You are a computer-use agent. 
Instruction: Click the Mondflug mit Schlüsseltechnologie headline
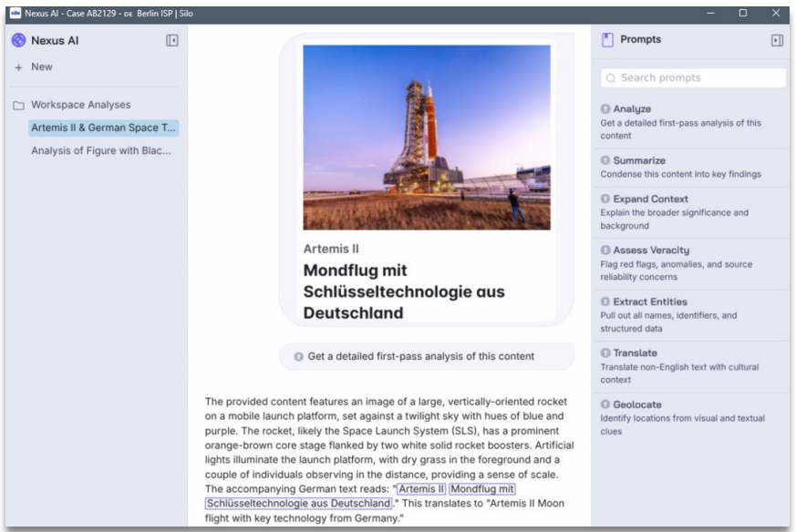pyautogui.click(x=404, y=292)
